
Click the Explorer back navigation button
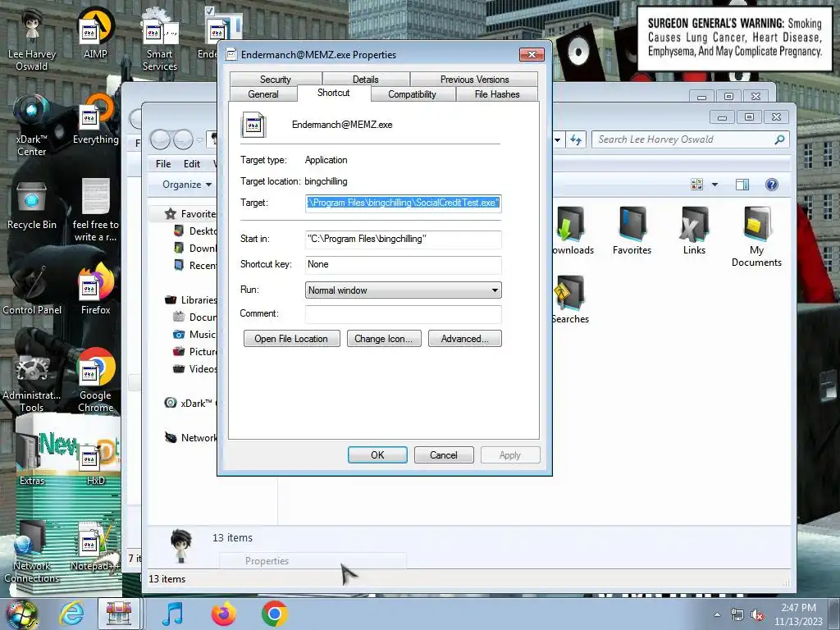click(160, 139)
